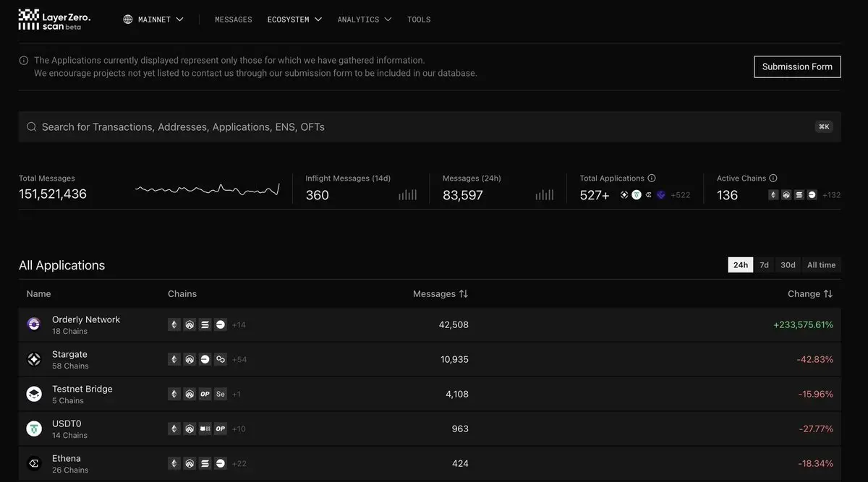
Task: Open the Orderly Network application
Action: pyautogui.click(x=430, y=325)
